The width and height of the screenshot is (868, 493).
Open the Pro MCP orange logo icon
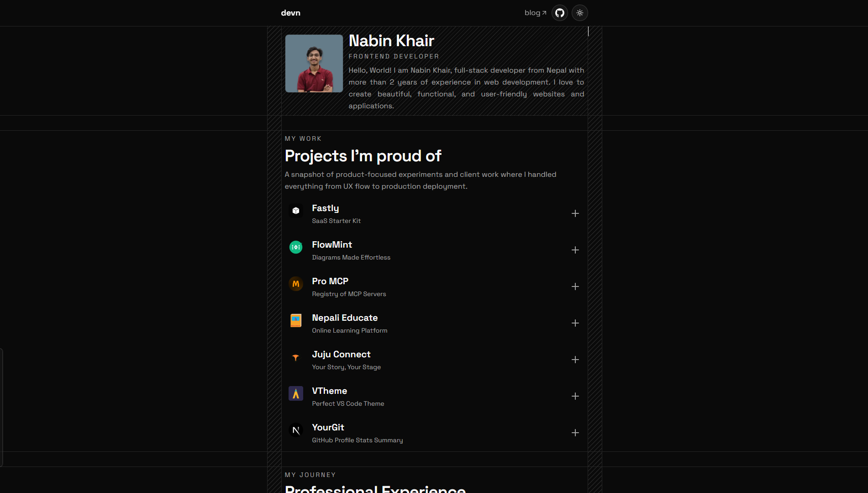point(295,284)
